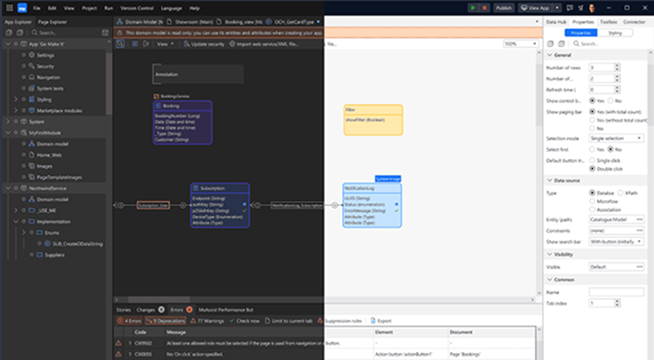The height and width of the screenshot is (360, 654).
Task: Collapse the Data source properties section
Action: pyautogui.click(x=549, y=180)
